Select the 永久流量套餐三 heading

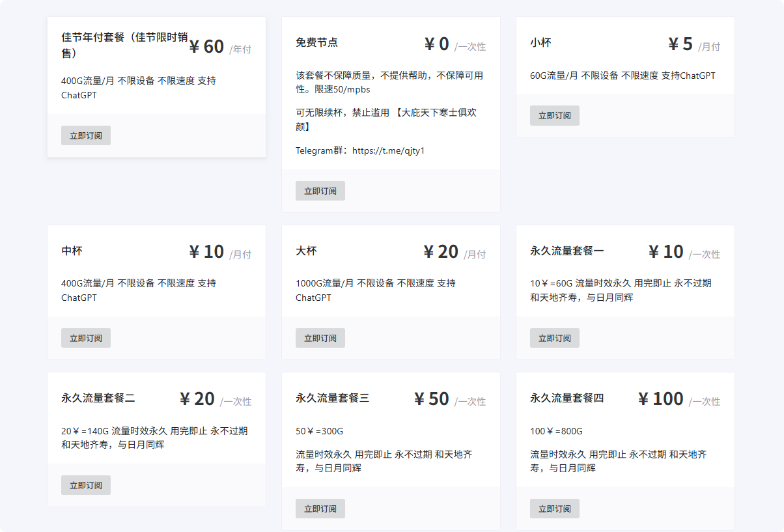click(x=332, y=398)
